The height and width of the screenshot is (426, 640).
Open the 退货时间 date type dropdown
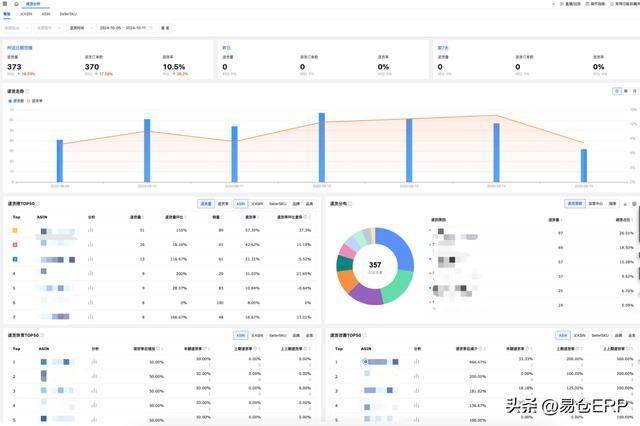click(80, 28)
